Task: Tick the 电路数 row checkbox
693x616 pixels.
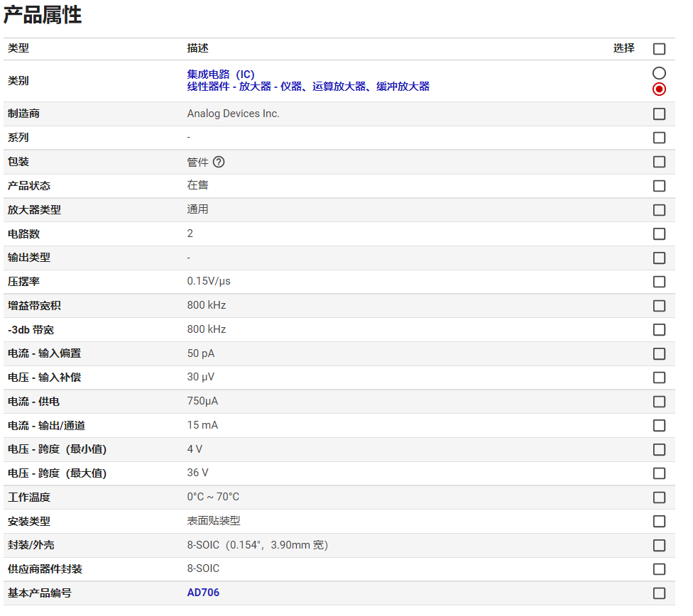Action: point(659,233)
